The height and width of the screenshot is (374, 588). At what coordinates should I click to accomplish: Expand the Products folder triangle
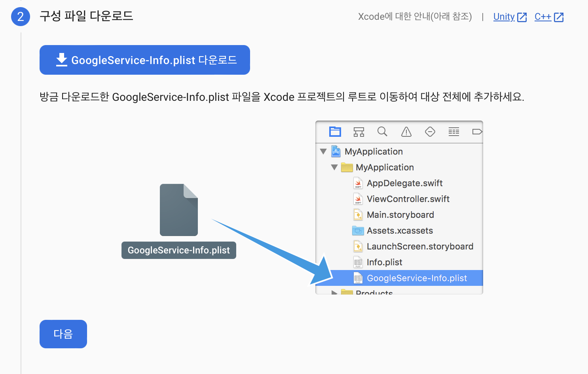point(334,293)
